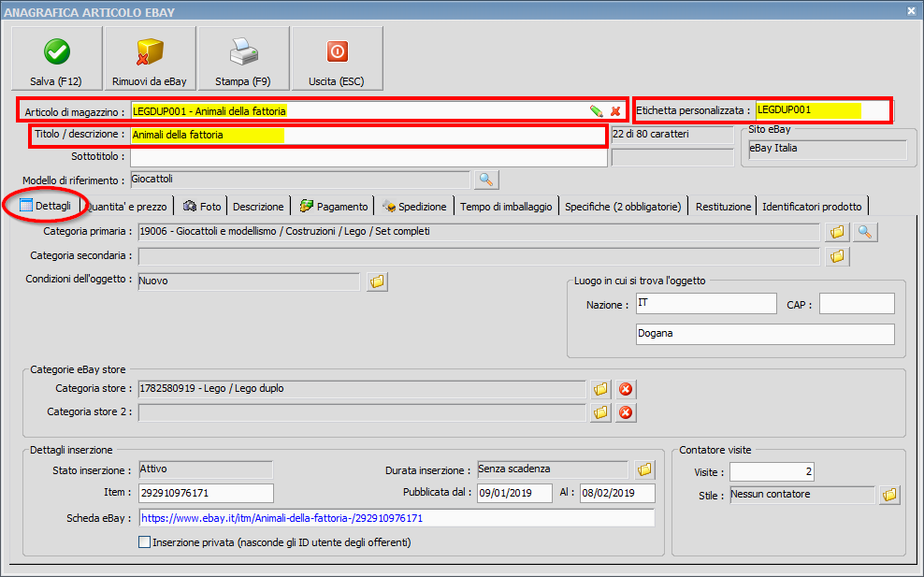Go to the Spedizione tab
The height and width of the screenshot is (577, 924).
[x=414, y=207]
